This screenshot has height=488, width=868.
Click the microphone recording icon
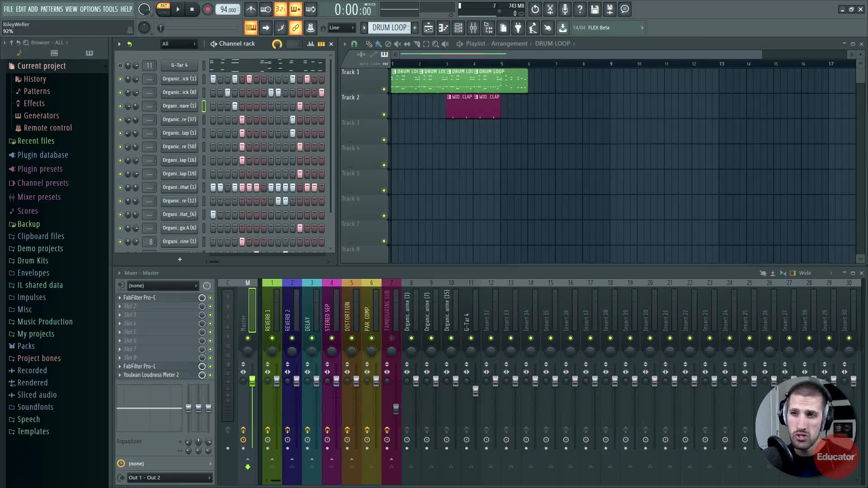pyautogui.click(x=565, y=9)
